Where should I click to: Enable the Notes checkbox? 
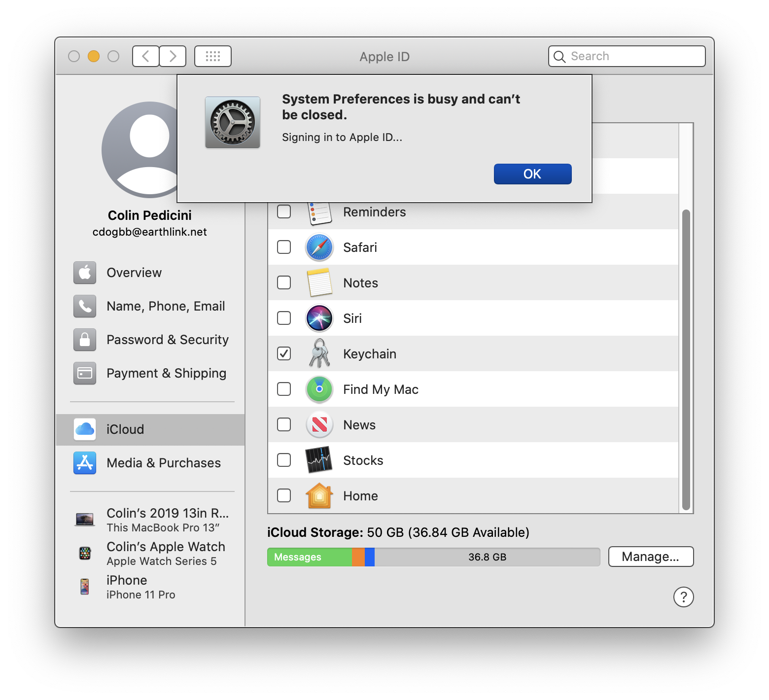tap(284, 282)
